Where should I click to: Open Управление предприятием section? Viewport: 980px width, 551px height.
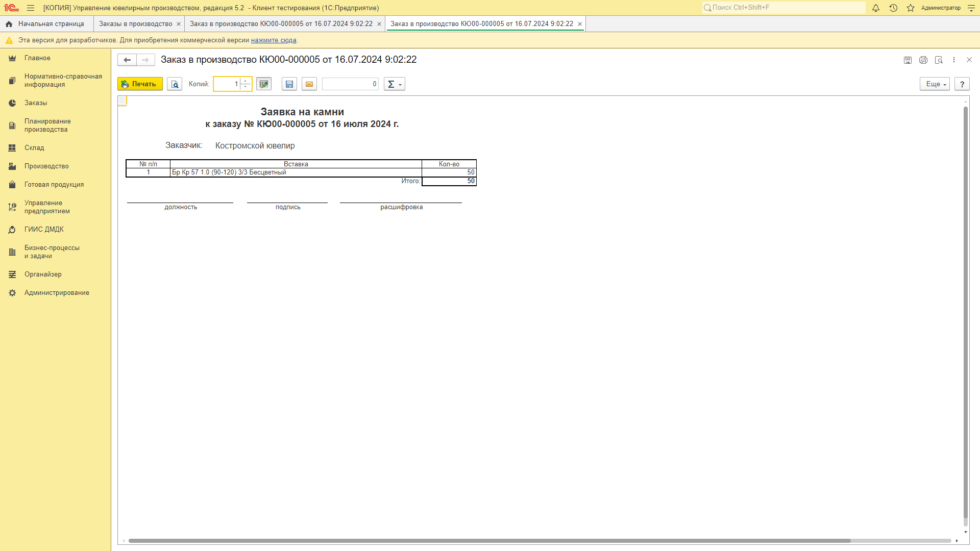[x=55, y=207]
